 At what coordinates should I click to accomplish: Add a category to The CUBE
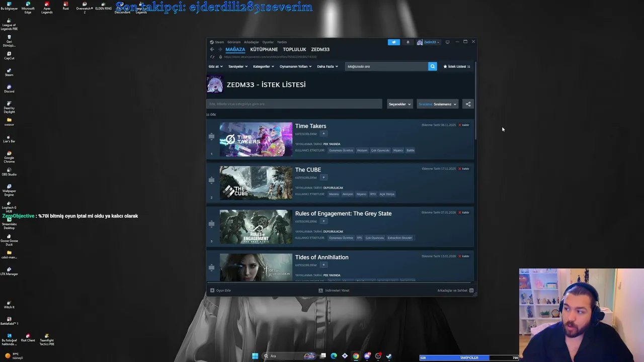[x=324, y=177]
